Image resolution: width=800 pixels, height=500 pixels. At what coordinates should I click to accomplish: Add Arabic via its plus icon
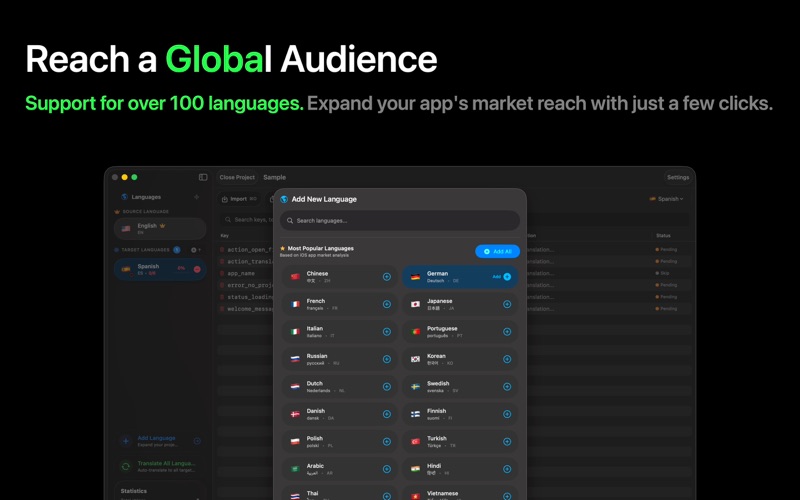(x=387, y=469)
